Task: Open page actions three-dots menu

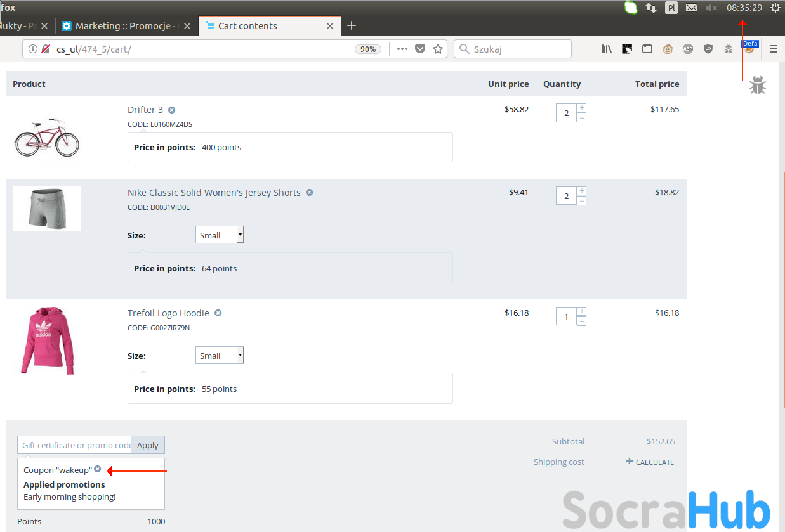Action: click(402, 49)
